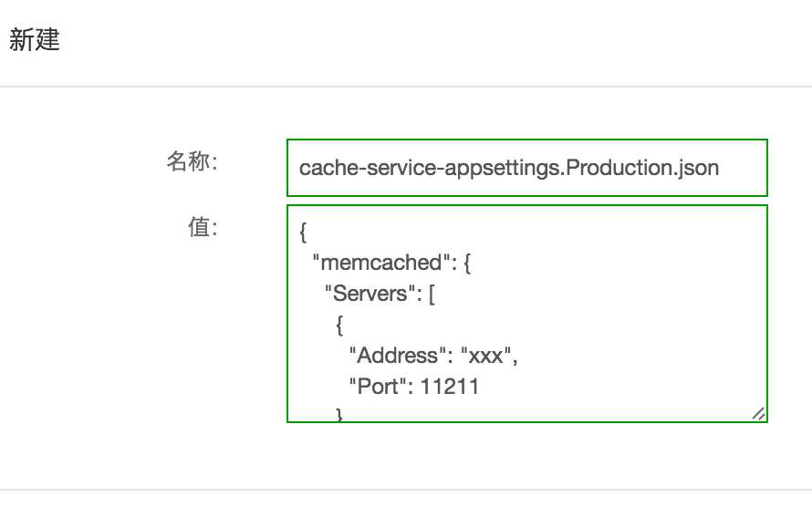Screen dimensions: 812x507
Task: Click the "Port" key in the JSON
Action: pyautogui.click(x=377, y=387)
